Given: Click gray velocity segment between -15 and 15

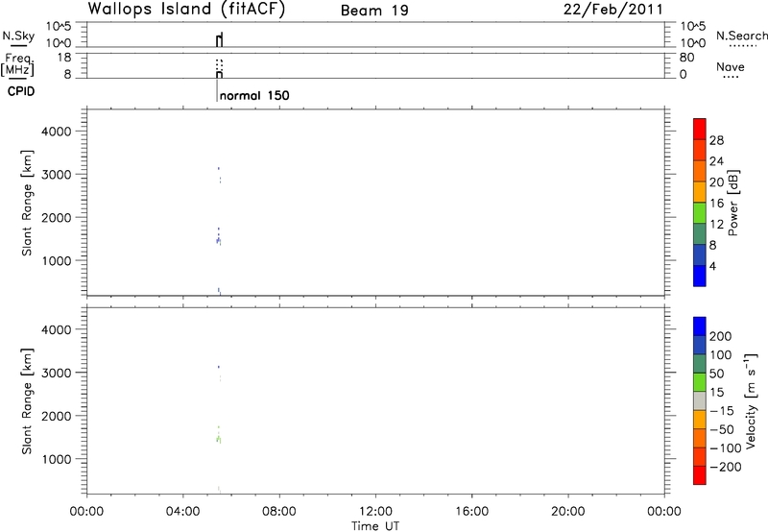Looking at the screenshot, I should tap(700, 401).
